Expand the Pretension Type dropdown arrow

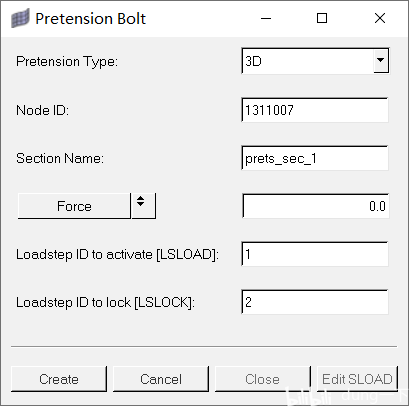click(380, 61)
